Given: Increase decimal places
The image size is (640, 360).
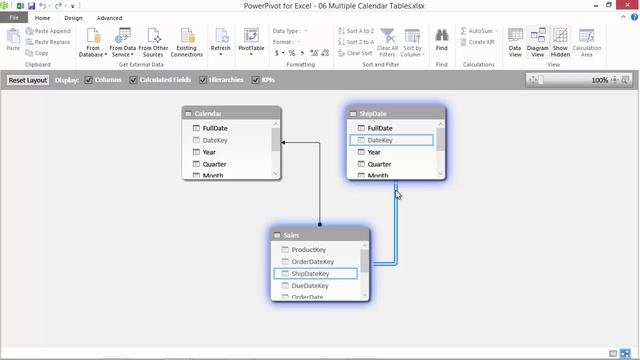Looking at the screenshot, I should pos(314,53).
